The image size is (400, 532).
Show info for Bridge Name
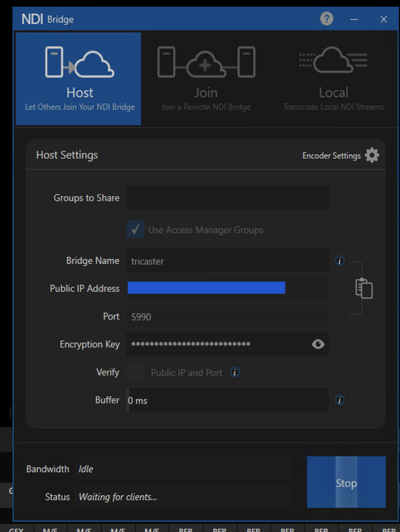click(x=340, y=261)
